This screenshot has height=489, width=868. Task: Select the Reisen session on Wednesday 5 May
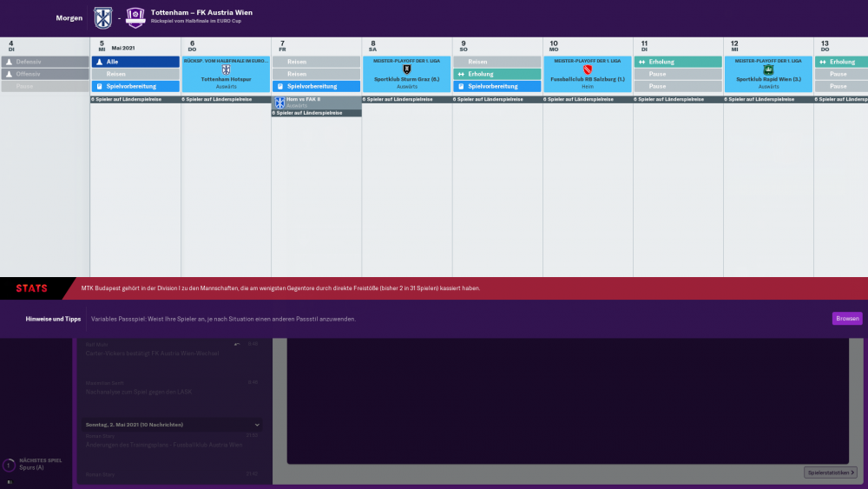click(135, 74)
